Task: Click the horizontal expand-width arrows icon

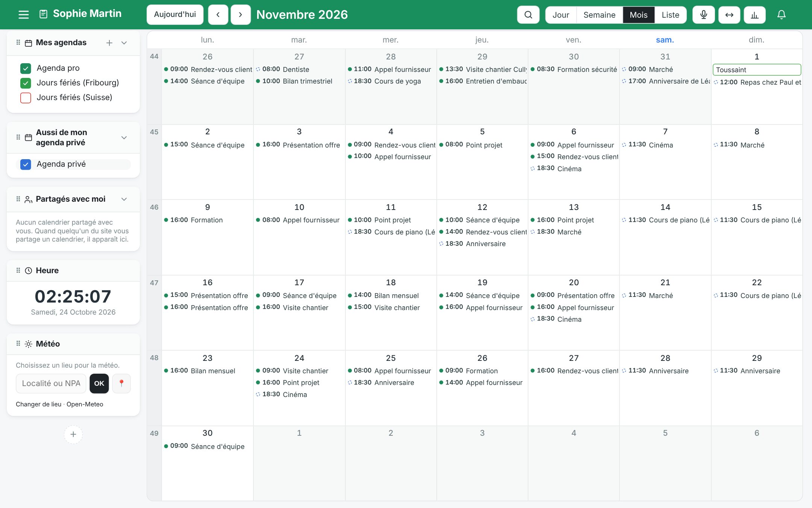Action: (729, 15)
